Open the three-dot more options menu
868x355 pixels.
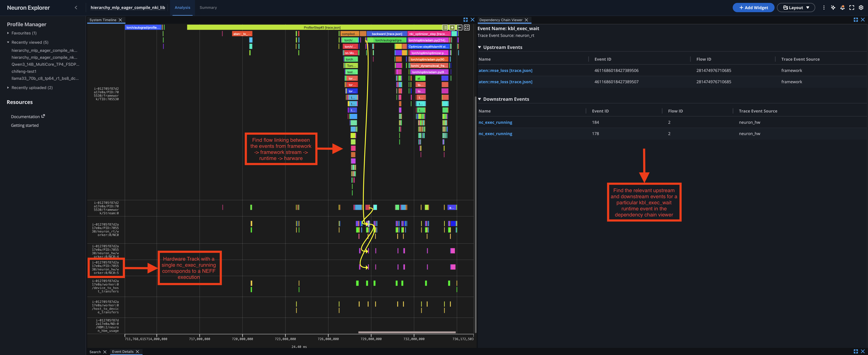pyautogui.click(x=824, y=7)
